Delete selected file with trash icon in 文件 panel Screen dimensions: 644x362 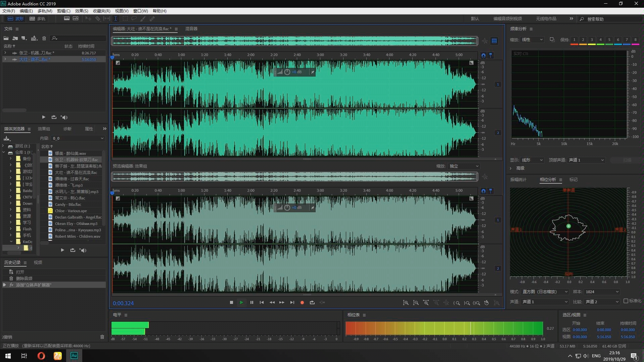(44, 38)
